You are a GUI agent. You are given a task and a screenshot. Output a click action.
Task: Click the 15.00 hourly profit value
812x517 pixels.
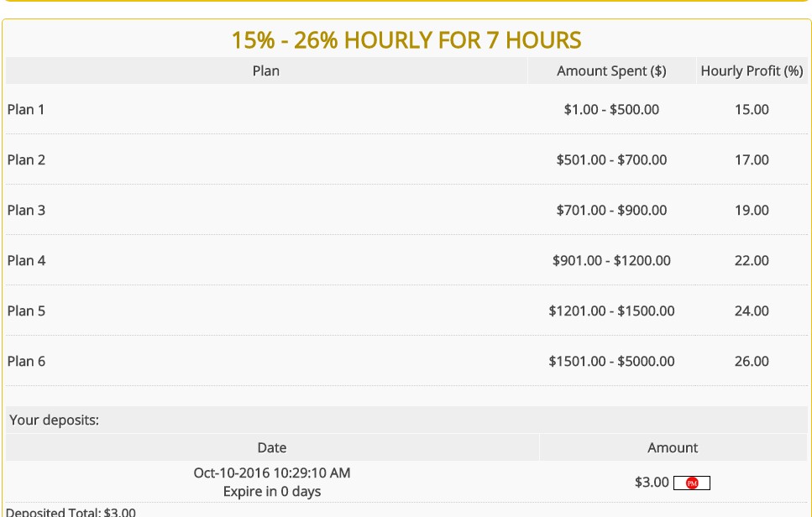click(x=752, y=109)
